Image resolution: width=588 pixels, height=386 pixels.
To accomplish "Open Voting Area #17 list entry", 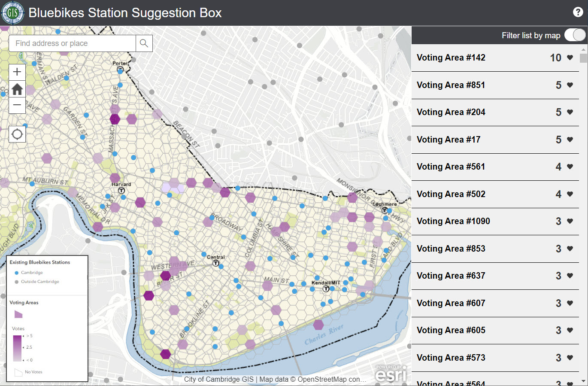I will [x=448, y=140].
